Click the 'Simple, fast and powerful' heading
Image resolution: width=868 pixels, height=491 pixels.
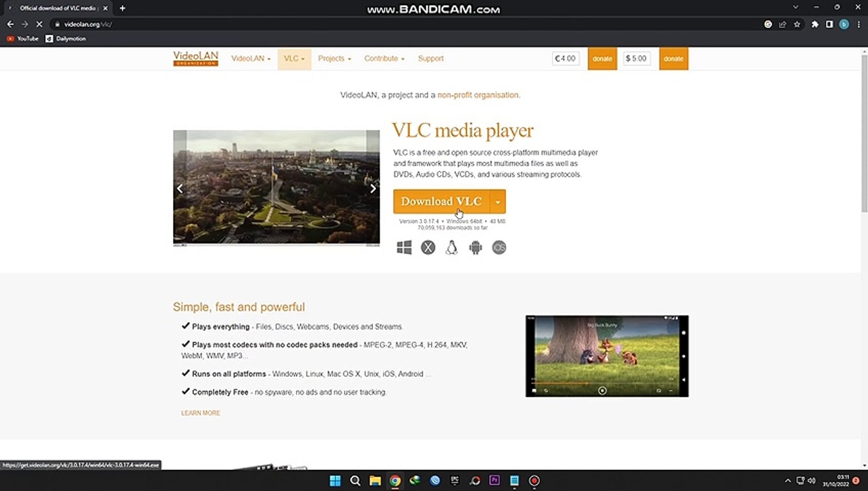[x=239, y=307]
